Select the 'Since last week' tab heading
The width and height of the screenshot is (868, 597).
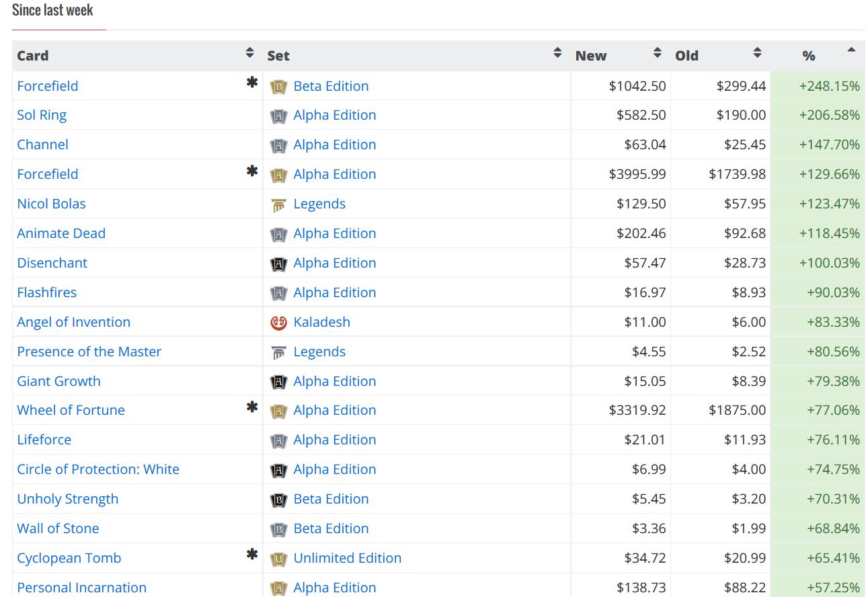tap(52, 11)
